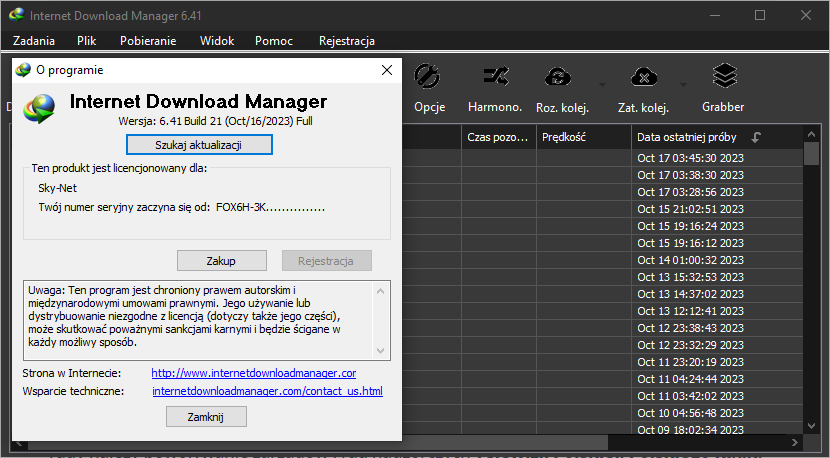Select row dated Oct 14 01:00:32 2023

[x=690, y=260]
